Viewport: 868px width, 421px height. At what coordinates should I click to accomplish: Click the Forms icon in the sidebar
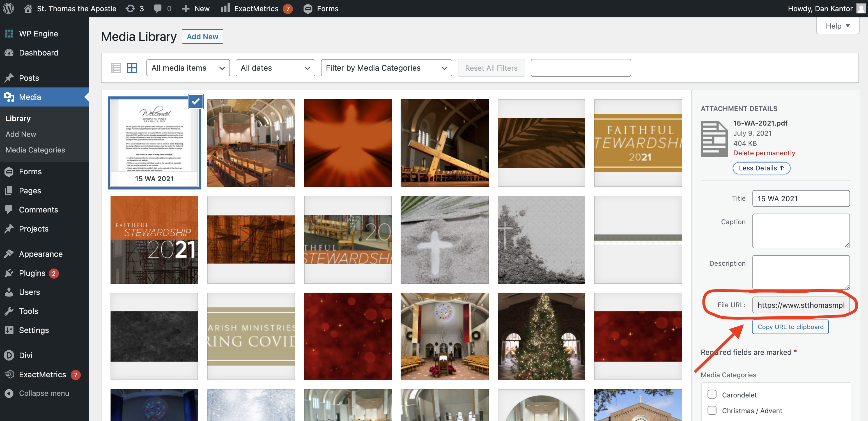click(x=9, y=172)
